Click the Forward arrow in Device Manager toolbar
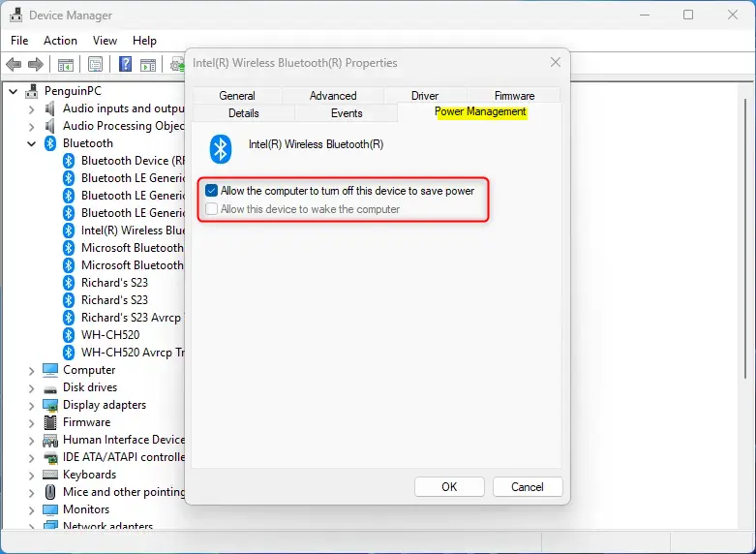 pyautogui.click(x=36, y=64)
